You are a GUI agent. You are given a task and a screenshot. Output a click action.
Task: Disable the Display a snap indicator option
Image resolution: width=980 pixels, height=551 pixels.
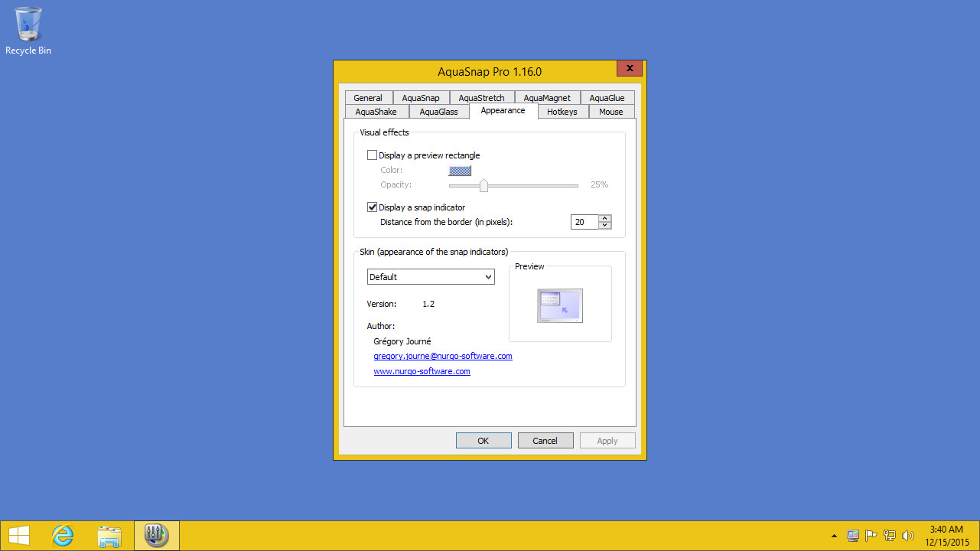pyautogui.click(x=373, y=207)
